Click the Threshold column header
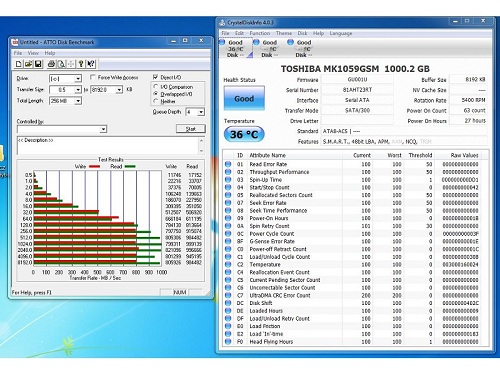500x375 pixels. (x=420, y=155)
